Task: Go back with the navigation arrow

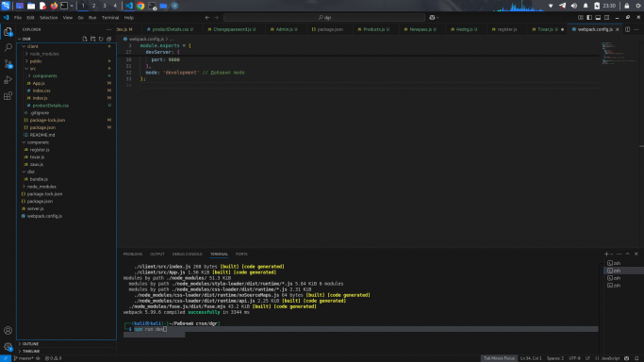Action: (207, 18)
